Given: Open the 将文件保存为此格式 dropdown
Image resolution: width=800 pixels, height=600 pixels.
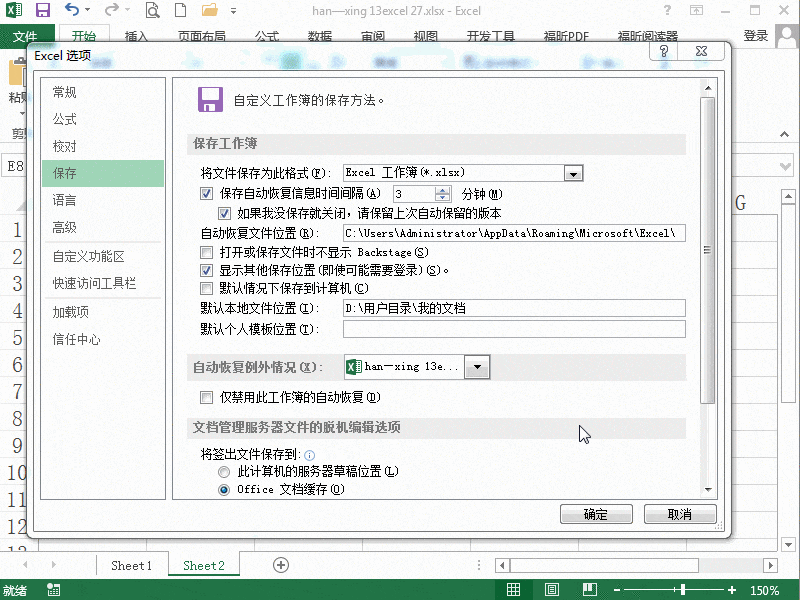Looking at the screenshot, I should pos(573,172).
